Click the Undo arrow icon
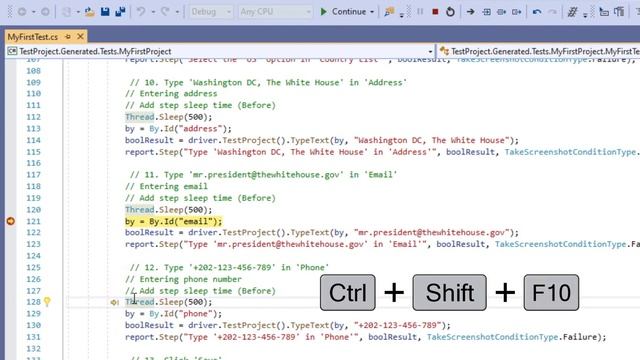 (141, 12)
